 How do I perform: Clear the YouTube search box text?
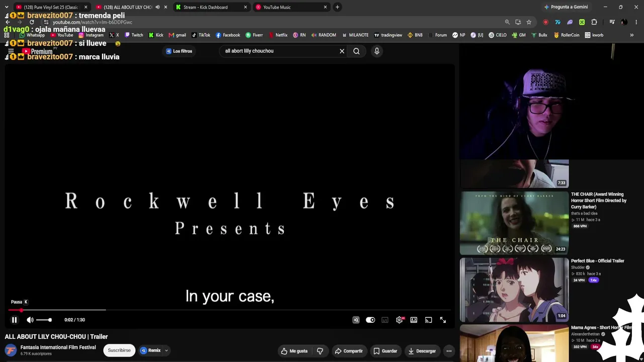click(x=342, y=51)
